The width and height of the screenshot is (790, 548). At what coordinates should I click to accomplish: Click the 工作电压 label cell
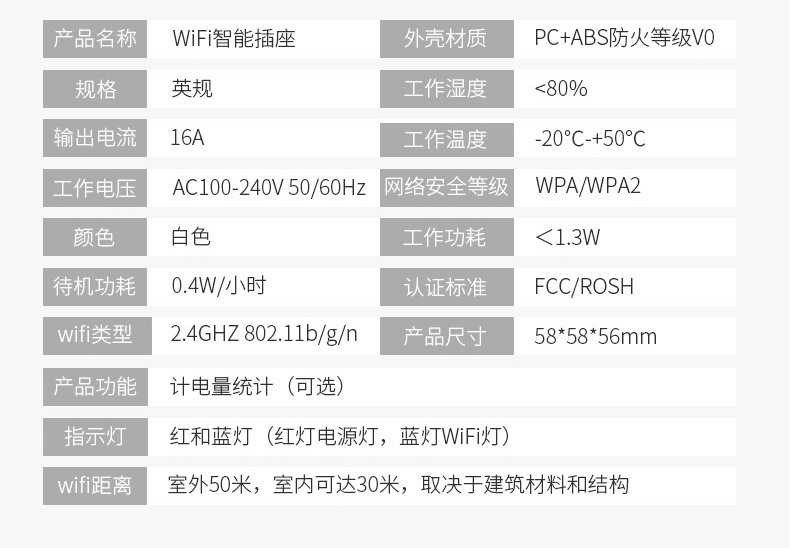click(x=95, y=187)
